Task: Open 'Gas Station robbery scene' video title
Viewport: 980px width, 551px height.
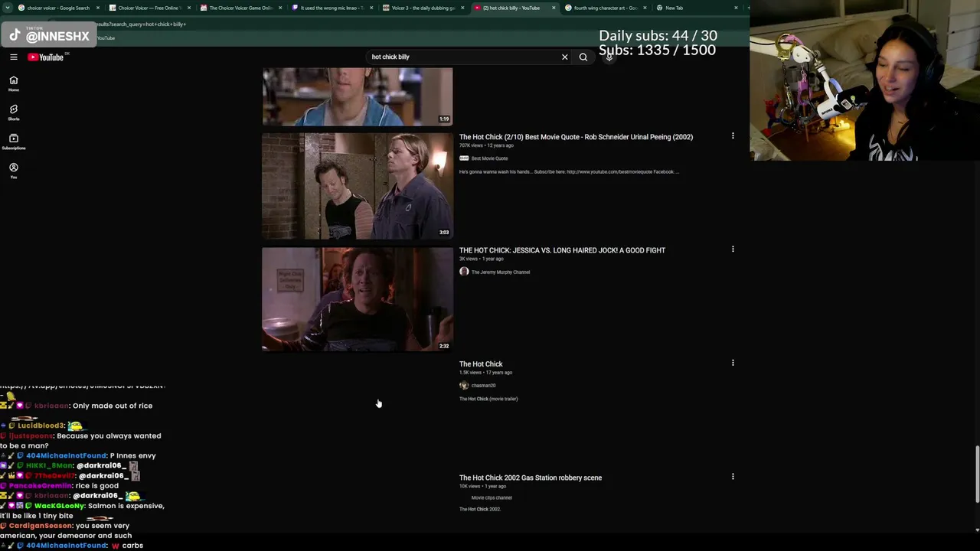Action: coord(531,478)
